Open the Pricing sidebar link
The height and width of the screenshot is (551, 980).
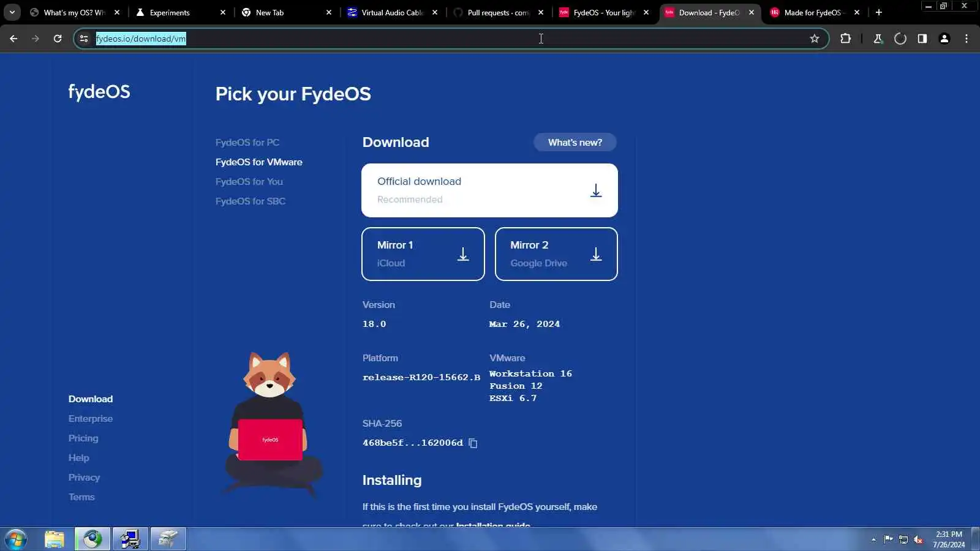(83, 438)
